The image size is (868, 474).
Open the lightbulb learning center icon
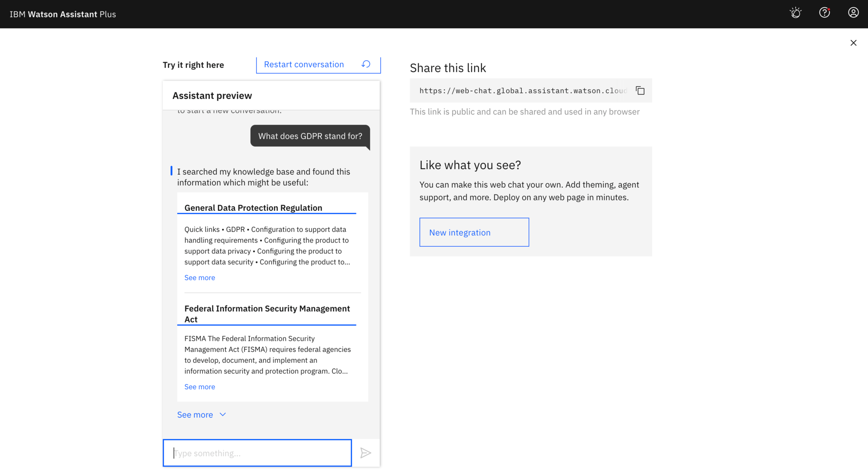[x=796, y=13]
